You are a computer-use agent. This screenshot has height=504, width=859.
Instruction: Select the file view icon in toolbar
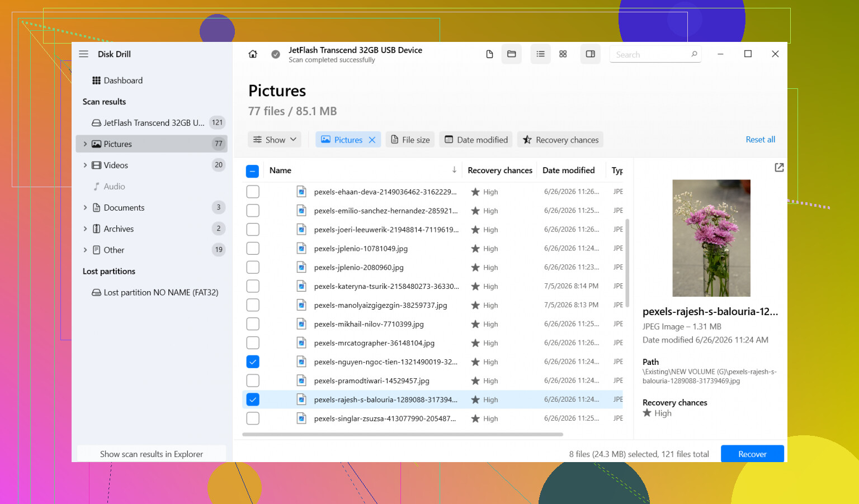click(x=489, y=54)
